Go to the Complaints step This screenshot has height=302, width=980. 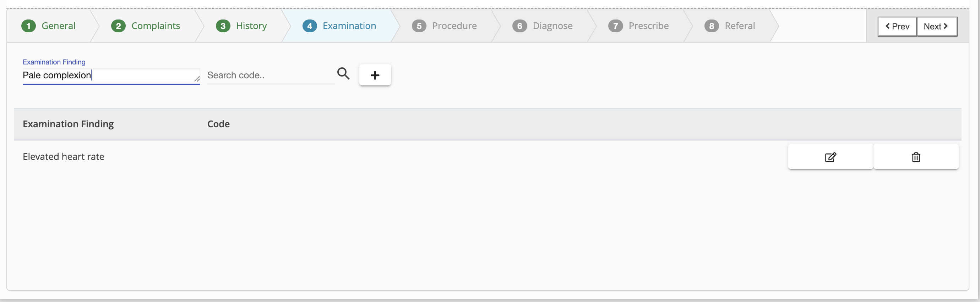click(x=155, y=26)
